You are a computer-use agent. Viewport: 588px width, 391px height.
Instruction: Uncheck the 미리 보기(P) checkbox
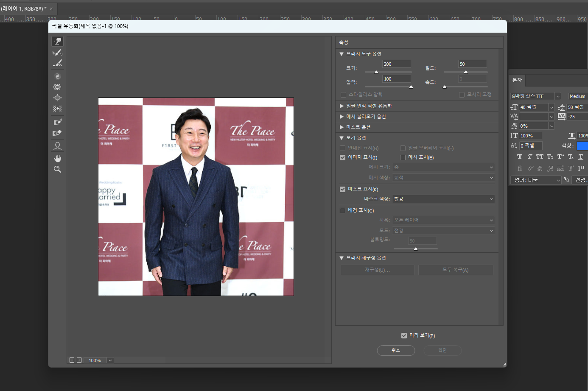[404, 335]
